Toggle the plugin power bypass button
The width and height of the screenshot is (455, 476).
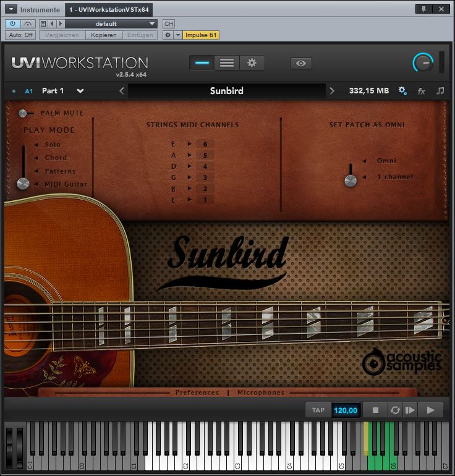click(x=13, y=23)
